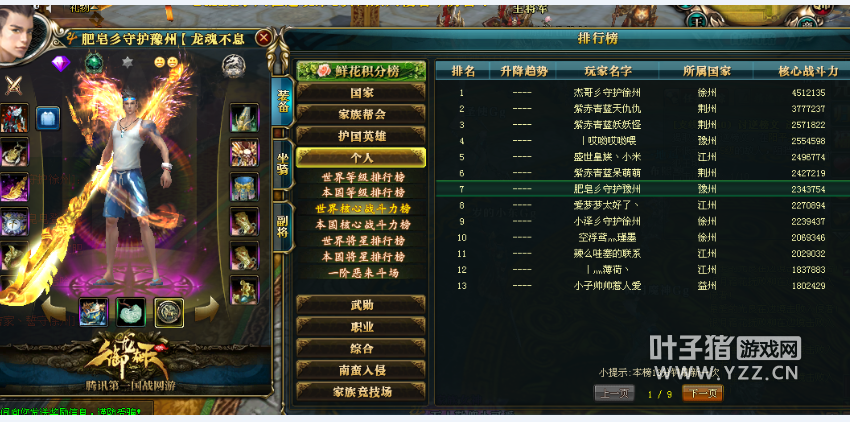850x422 pixels.
Task: Click the gray star icon
Action: click(127, 62)
